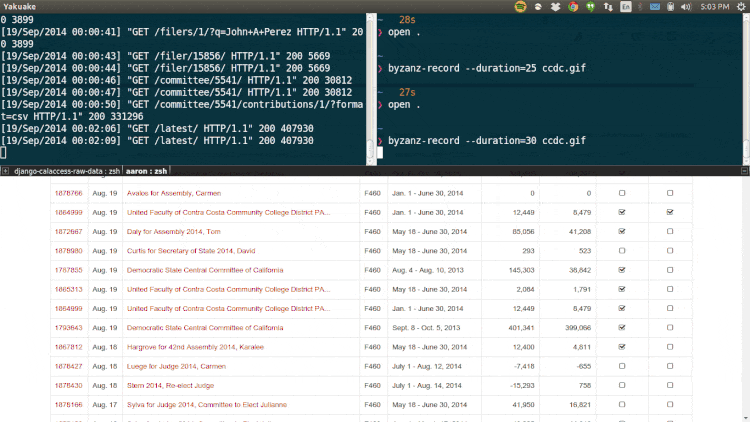Click the 'Sept. 8 - Oct. 5, 2013' period cell
The height and width of the screenshot is (422, 750).
[x=426, y=328]
